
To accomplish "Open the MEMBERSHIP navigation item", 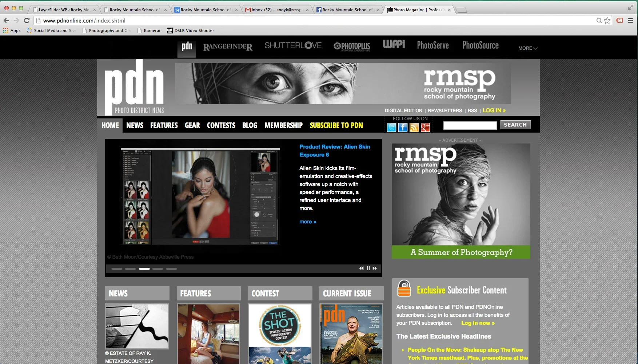I will coord(283,125).
